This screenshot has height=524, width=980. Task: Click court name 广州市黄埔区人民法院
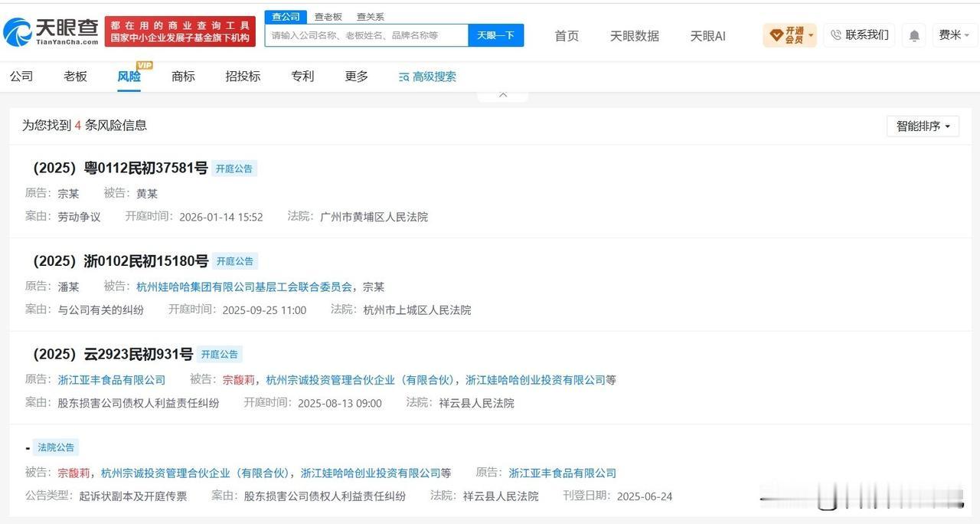[x=374, y=217]
